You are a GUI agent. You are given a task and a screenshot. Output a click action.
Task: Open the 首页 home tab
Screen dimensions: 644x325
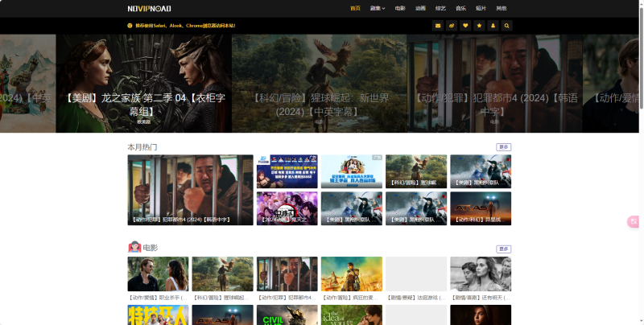(x=355, y=8)
